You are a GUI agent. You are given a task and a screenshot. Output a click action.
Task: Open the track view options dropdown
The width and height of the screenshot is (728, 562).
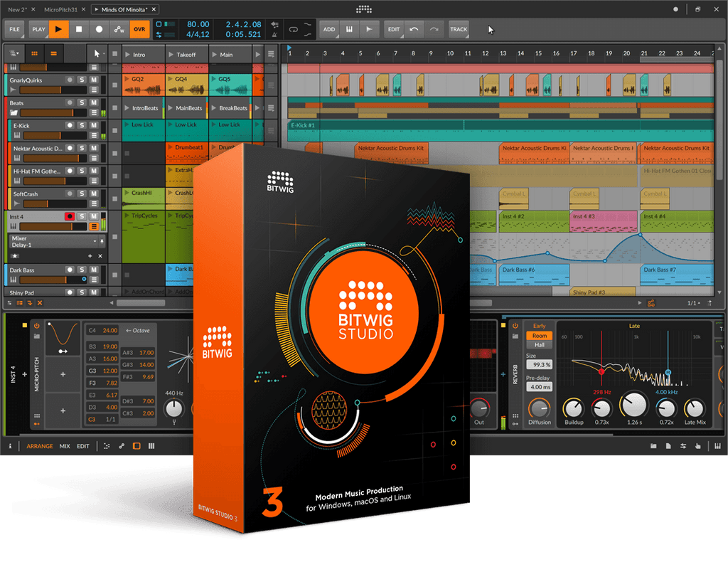pyautogui.click(x=14, y=54)
